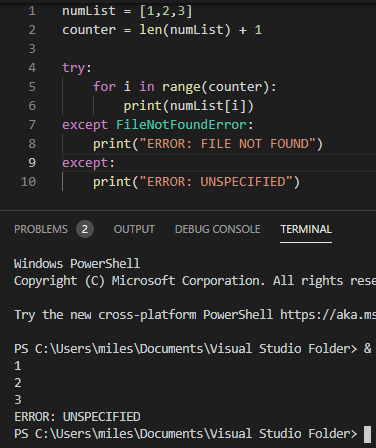The image size is (376, 448).
Task: Click the problems count badge showing 2
Action: [x=85, y=229]
